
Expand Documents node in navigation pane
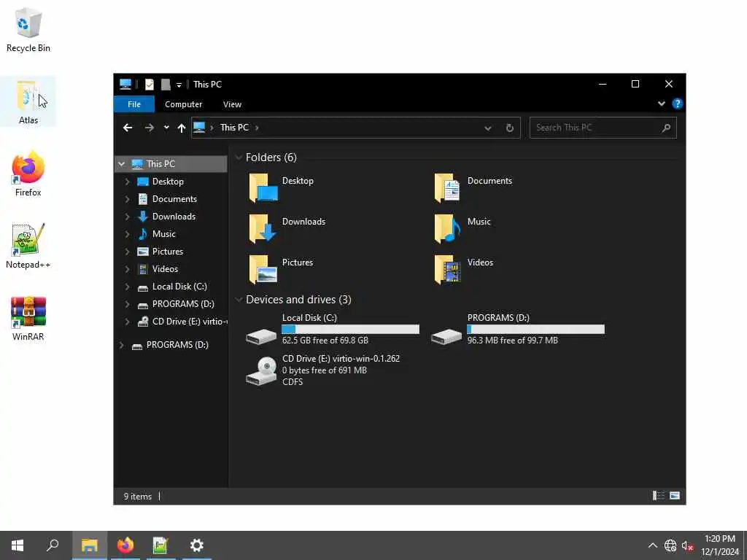tap(127, 199)
